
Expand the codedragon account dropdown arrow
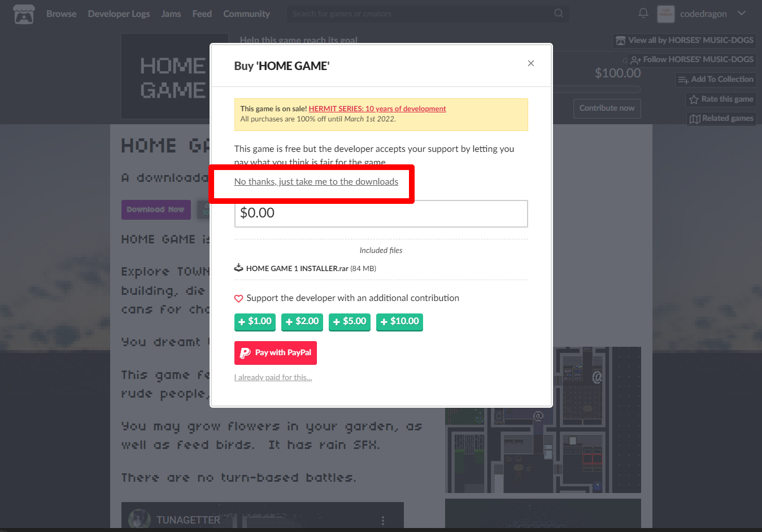pos(742,13)
